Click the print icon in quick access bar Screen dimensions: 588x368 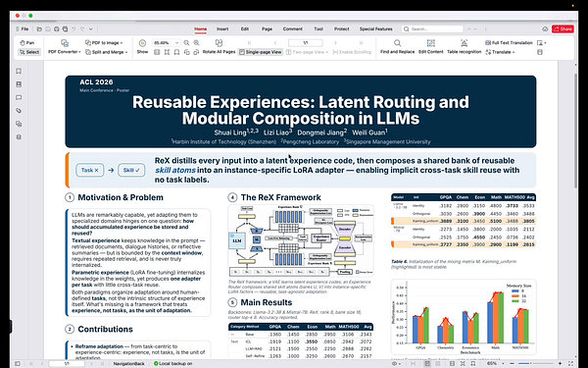[57, 28]
